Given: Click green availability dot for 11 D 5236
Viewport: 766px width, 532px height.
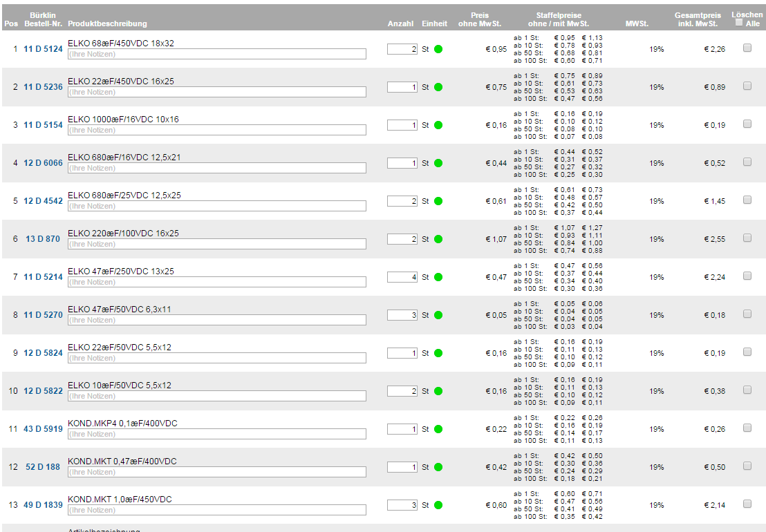Looking at the screenshot, I should tap(438, 87).
